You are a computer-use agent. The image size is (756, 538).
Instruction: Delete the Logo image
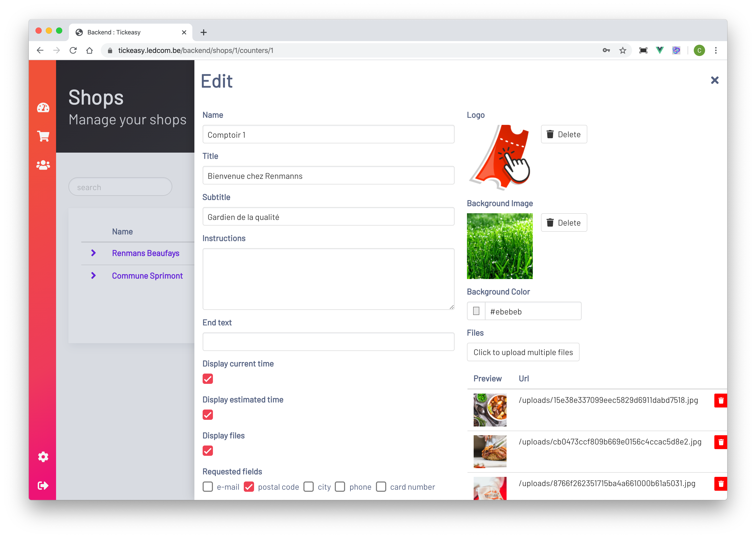pyautogui.click(x=564, y=134)
